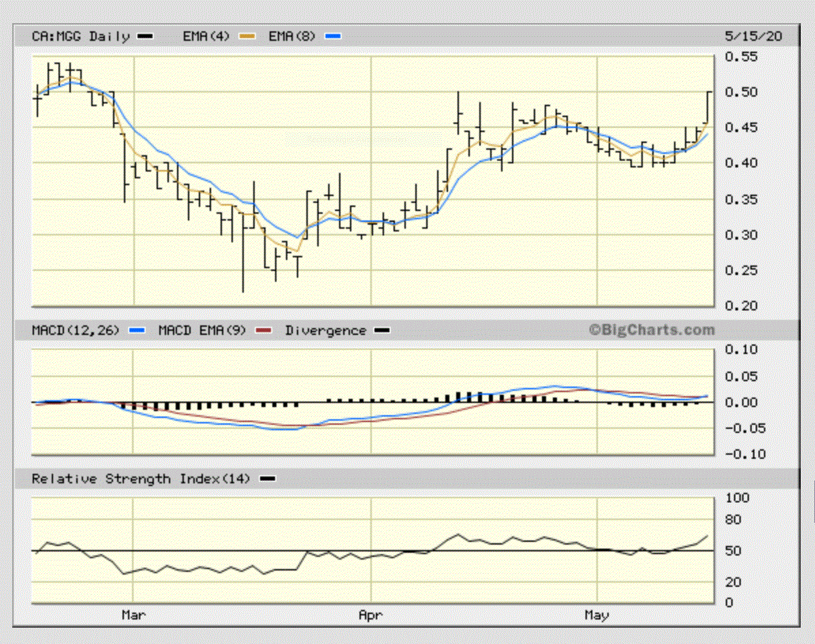The image size is (815, 644).
Task: Select the EMA(4) legend label
Action: 206,36
